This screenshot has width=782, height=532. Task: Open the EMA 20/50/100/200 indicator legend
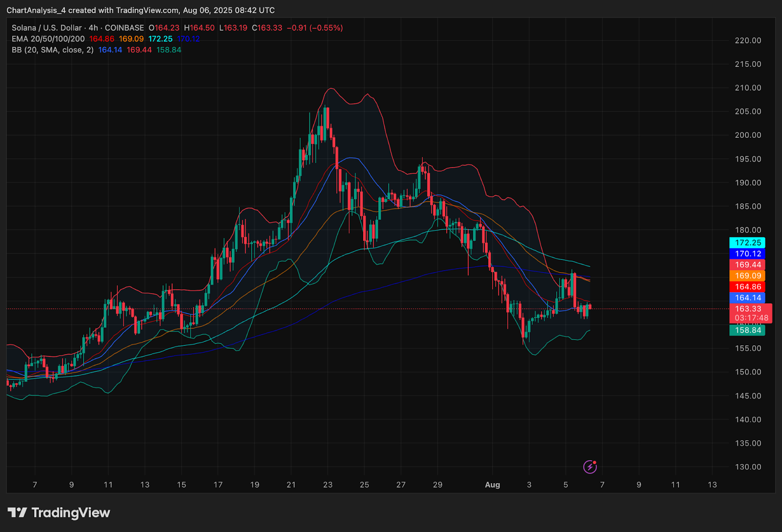(x=48, y=39)
